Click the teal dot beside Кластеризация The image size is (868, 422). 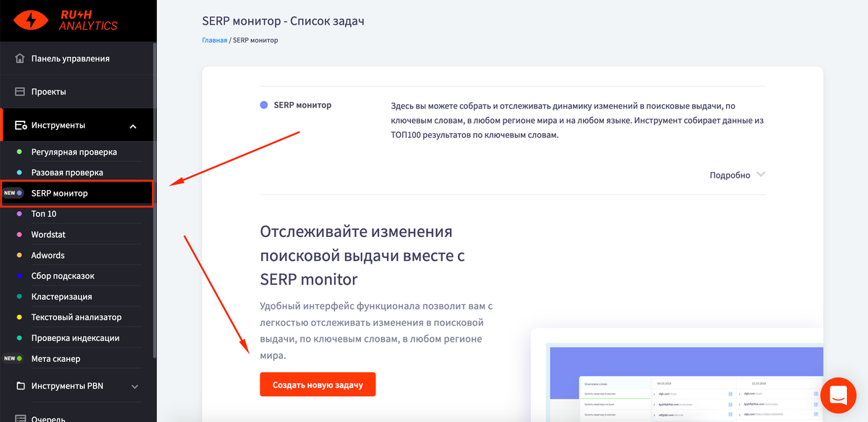tap(20, 296)
